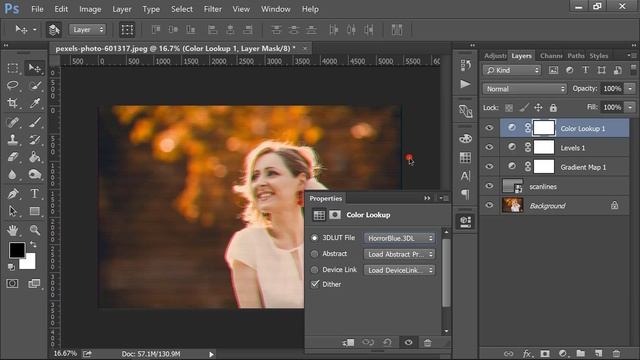
Task: Open the Load Abstract Profile dropdown
Action: click(x=399, y=254)
